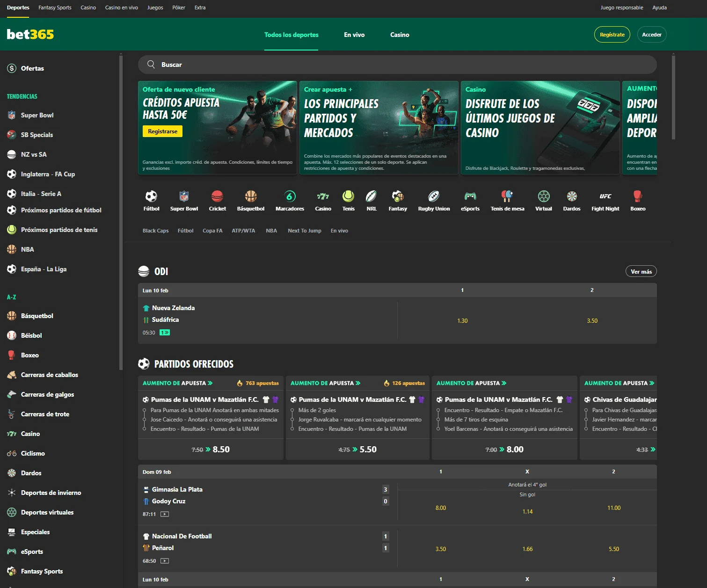Image resolution: width=707 pixels, height=588 pixels.
Task: Open the Crear apuesta promo banner
Action: (379, 128)
